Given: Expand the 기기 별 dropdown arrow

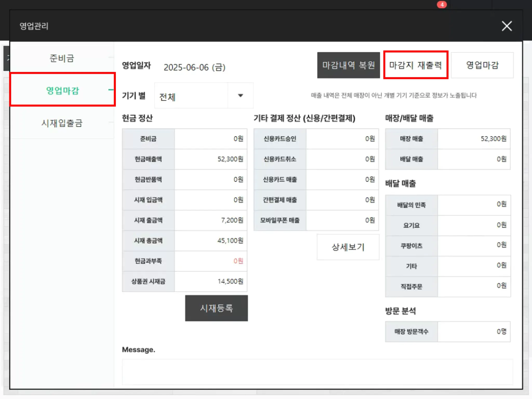Looking at the screenshot, I should pos(241,96).
